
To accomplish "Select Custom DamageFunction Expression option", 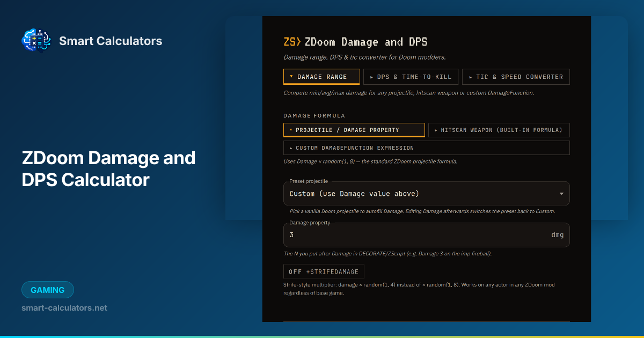I will [427, 148].
